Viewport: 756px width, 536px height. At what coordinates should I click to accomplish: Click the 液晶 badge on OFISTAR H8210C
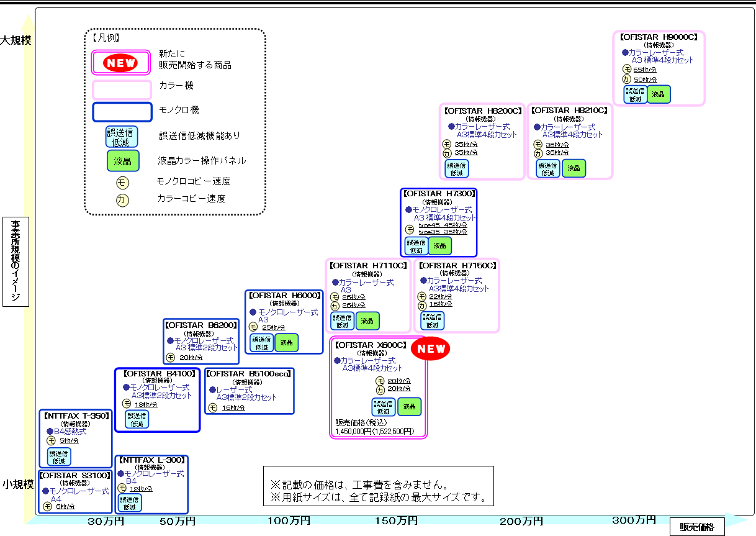coord(574,168)
